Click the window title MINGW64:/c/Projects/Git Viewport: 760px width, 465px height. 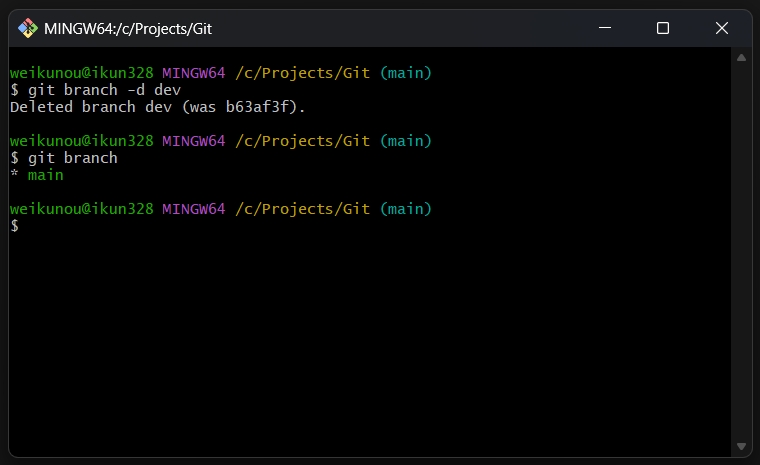(128, 29)
